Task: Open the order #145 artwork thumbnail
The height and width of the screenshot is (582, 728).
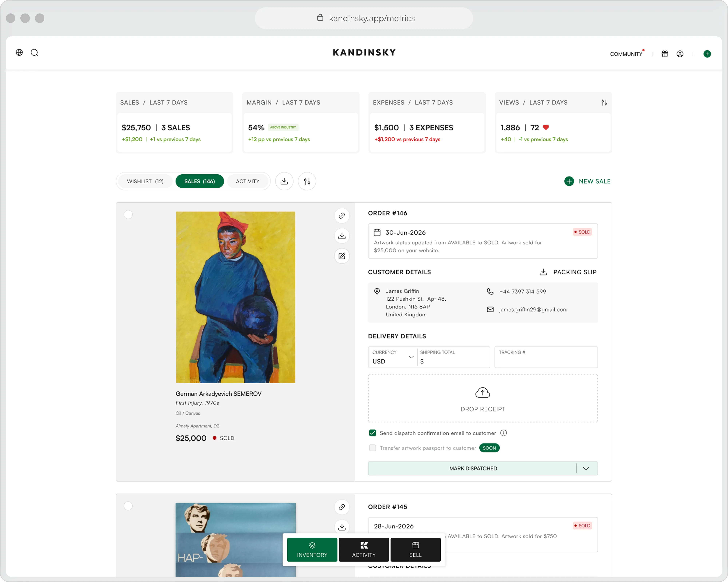Action: coord(235,539)
